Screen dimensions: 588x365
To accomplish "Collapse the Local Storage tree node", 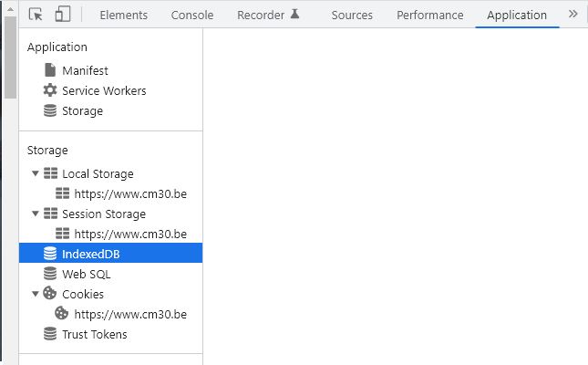I will (36, 173).
